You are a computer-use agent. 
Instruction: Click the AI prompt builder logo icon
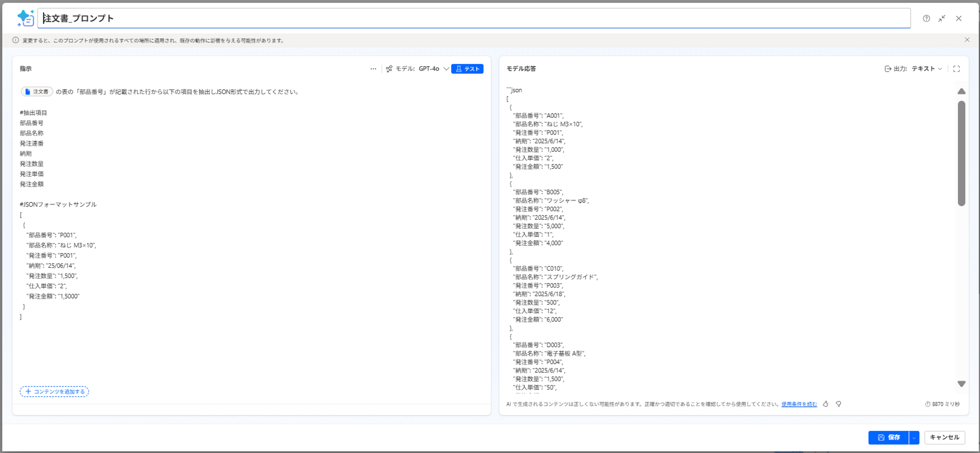coord(25,18)
